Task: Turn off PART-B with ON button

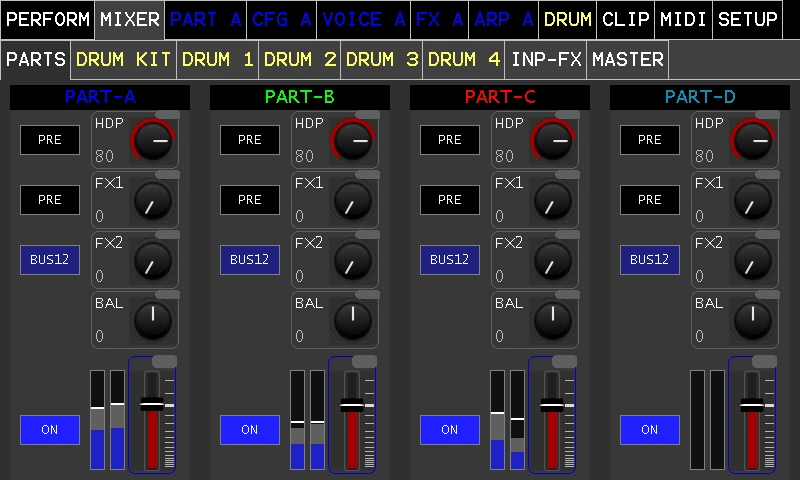Action: tap(250, 430)
